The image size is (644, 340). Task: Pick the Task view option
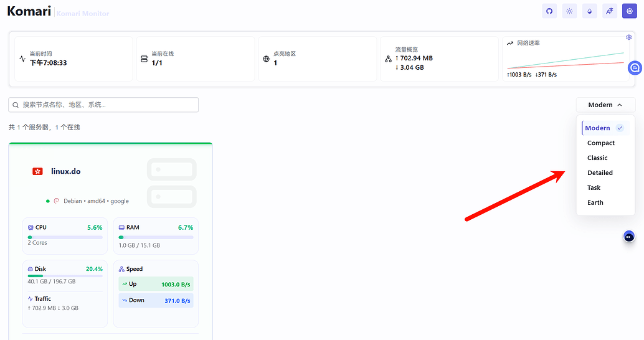coord(594,188)
